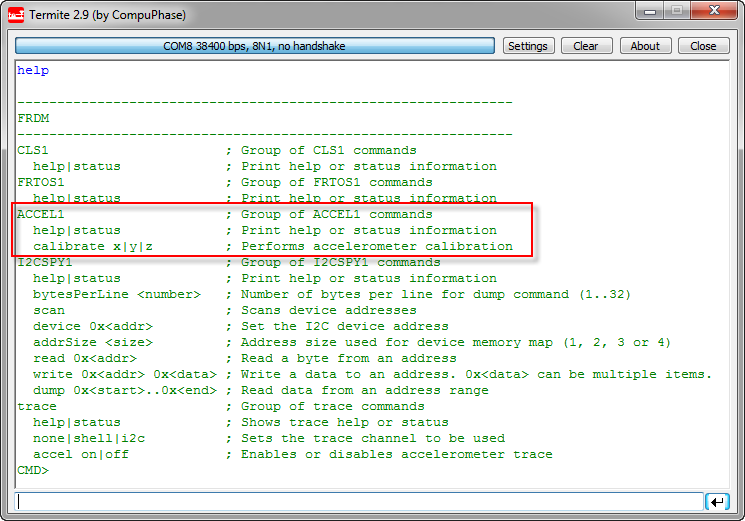Open the About dialog
The height and width of the screenshot is (521, 745).
[x=645, y=46]
